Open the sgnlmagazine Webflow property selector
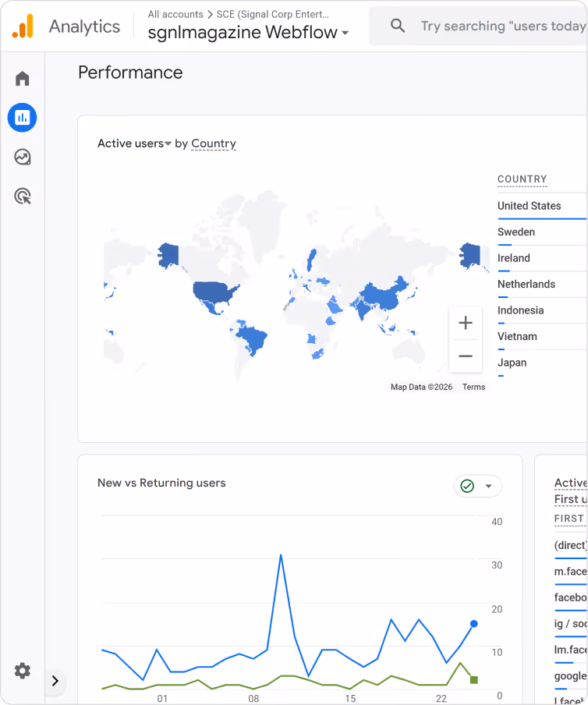 click(246, 33)
